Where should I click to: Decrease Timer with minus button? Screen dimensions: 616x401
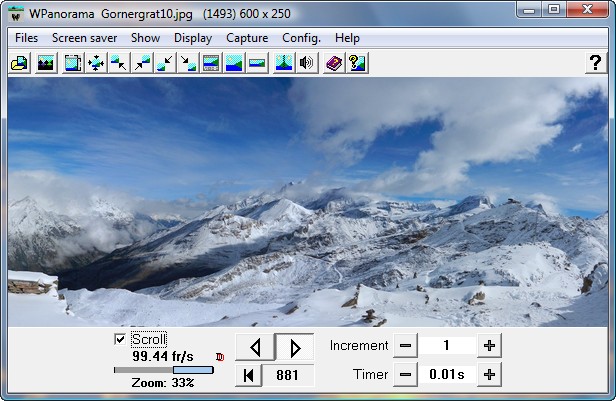coord(405,375)
